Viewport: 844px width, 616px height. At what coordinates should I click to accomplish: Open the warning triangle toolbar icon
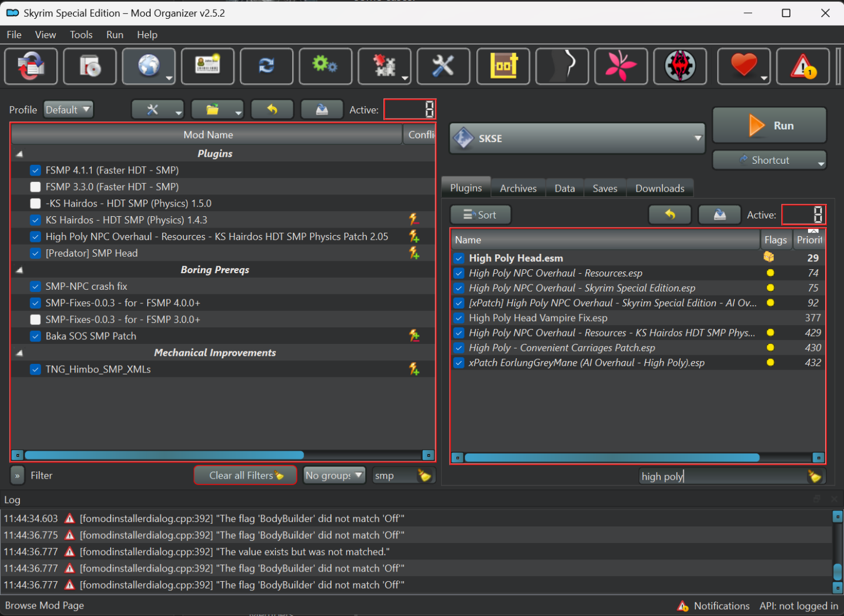click(x=803, y=66)
